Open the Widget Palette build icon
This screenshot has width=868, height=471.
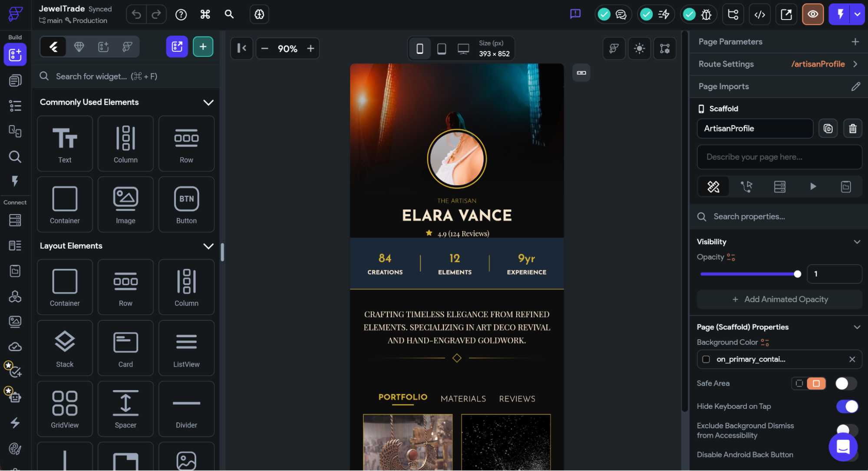pos(15,55)
